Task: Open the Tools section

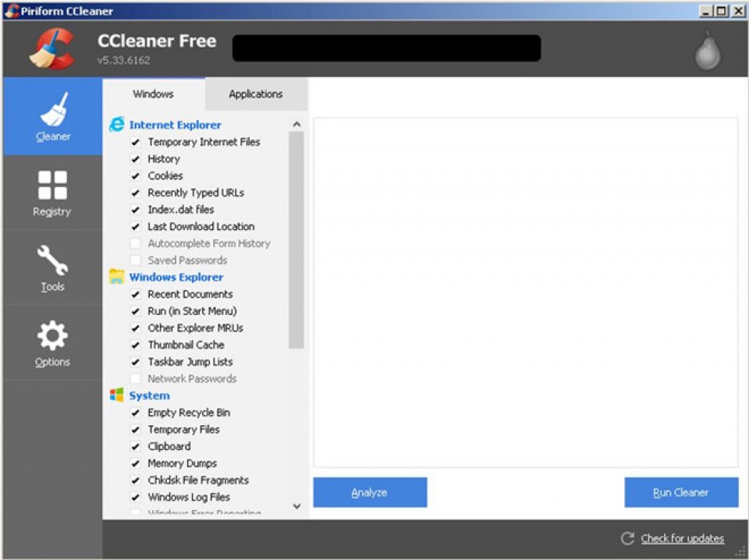Action: (x=52, y=268)
